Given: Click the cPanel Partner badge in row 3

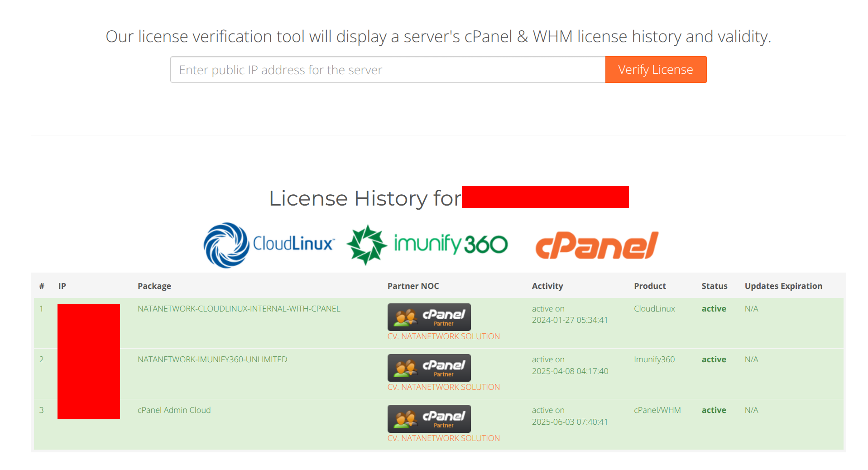Looking at the screenshot, I should pyautogui.click(x=429, y=419).
